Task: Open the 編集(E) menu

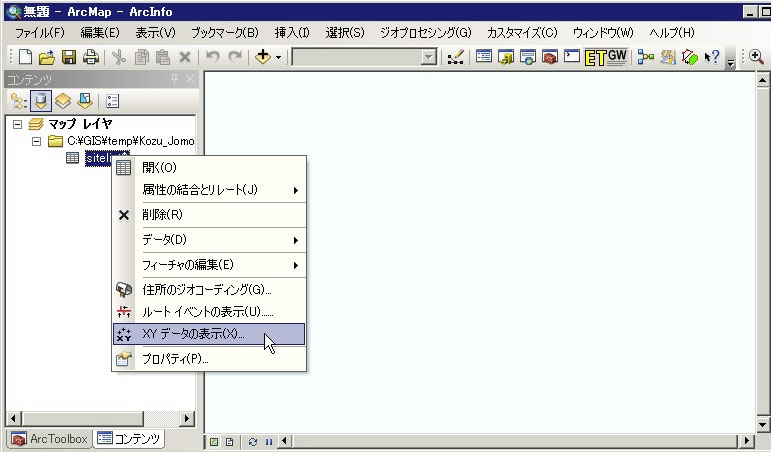Action: pyautogui.click(x=100, y=33)
